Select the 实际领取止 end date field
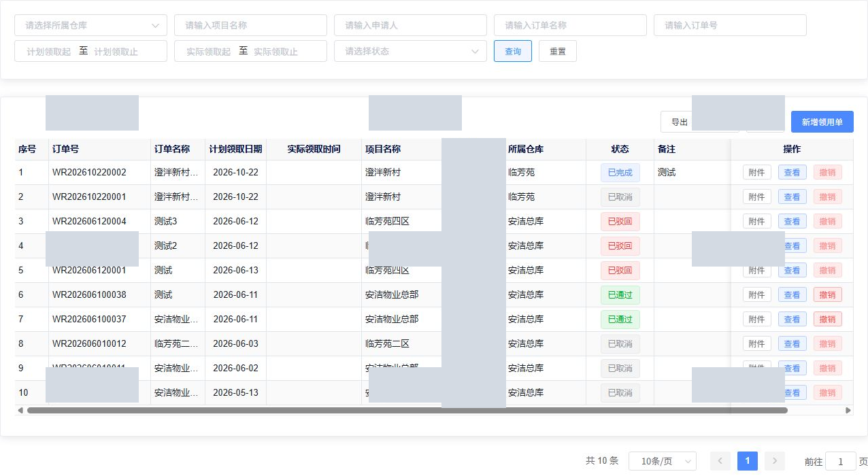 point(276,52)
